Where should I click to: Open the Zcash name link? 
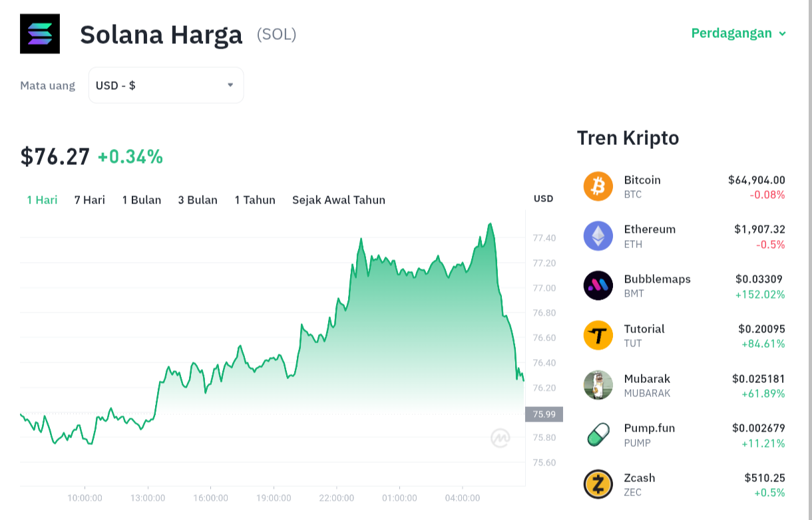point(640,477)
